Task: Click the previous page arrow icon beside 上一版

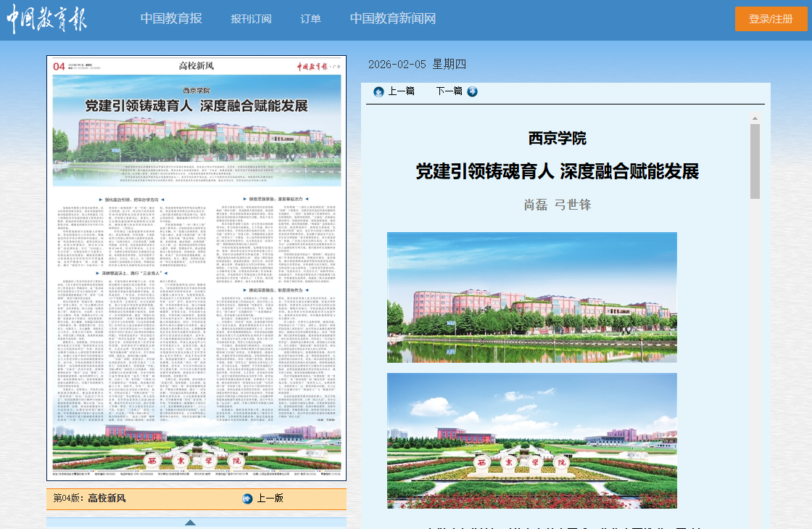Action: point(247,499)
